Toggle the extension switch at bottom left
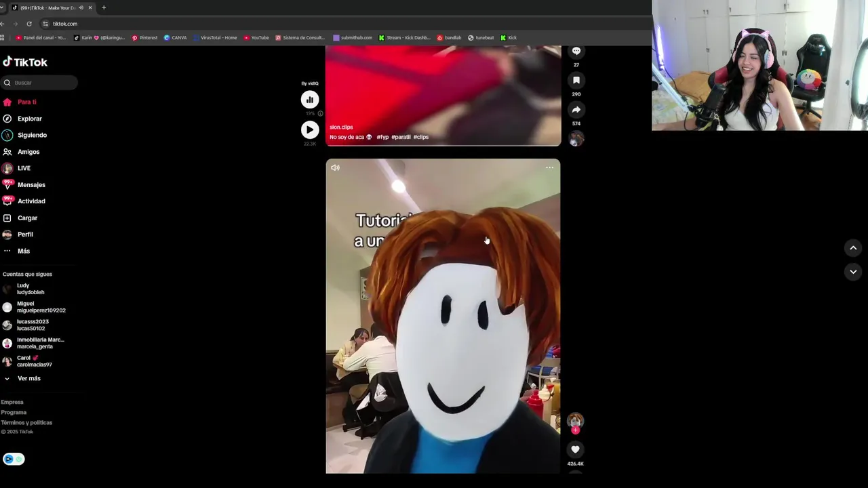 14,459
